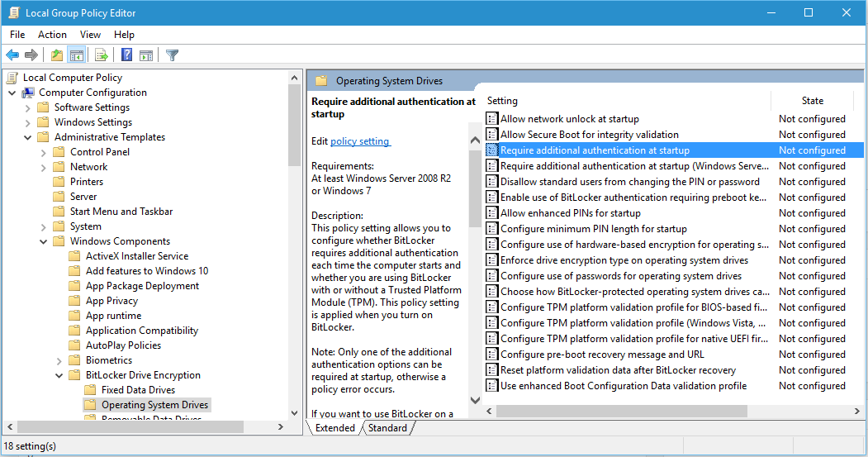Click the description pane scroll down arrow
868x457 pixels.
475,400
